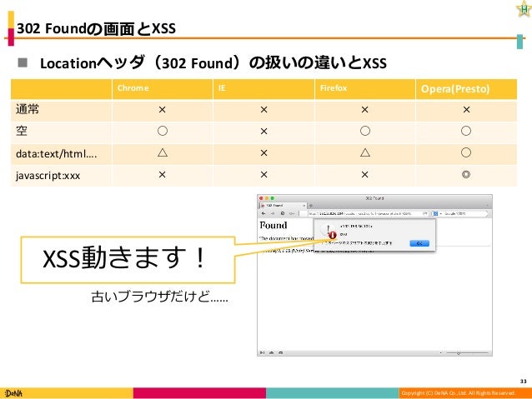Click the star H badge icon
This screenshot has height=399, width=532.
pyautogui.click(x=524, y=9)
